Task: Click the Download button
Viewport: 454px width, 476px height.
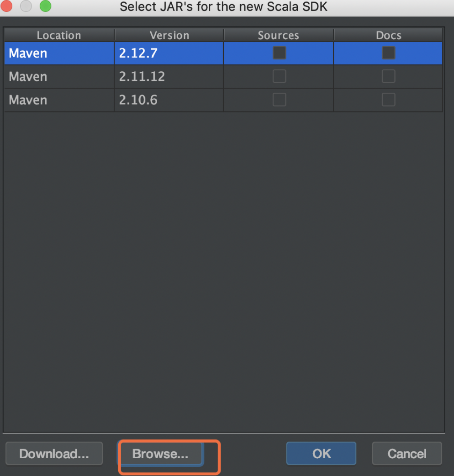Action: (x=54, y=454)
